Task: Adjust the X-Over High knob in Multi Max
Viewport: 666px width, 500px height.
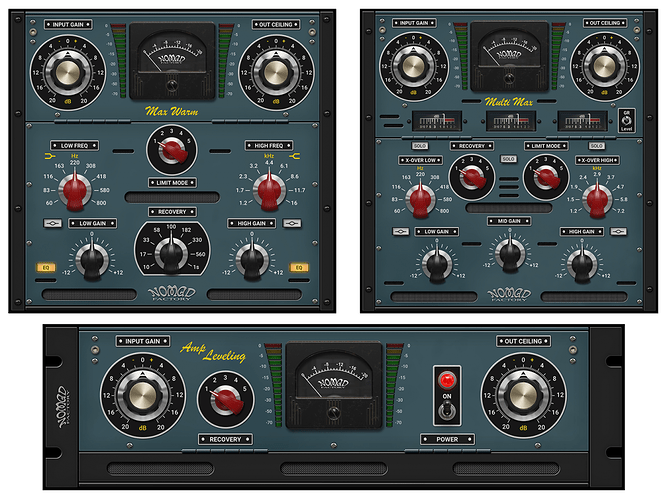Action: coord(597,199)
